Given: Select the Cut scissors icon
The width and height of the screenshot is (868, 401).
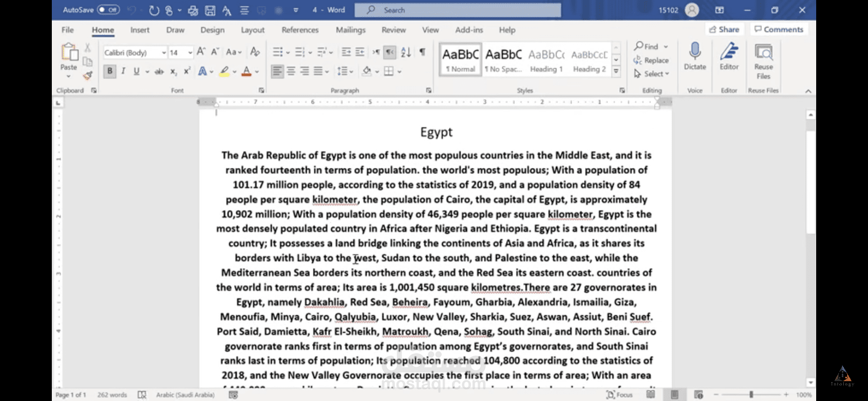Looking at the screenshot, I should 88,47.
